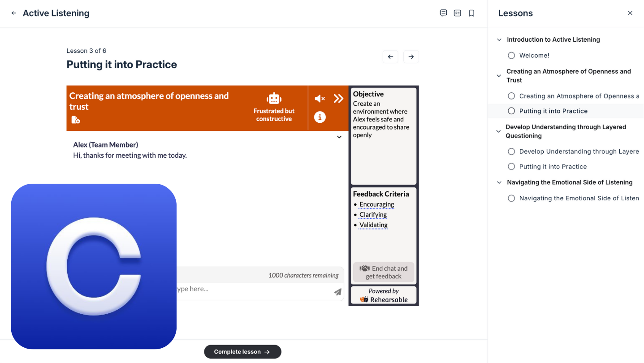
Task: Click the transcript list icon in header
Action: point(457,13)
